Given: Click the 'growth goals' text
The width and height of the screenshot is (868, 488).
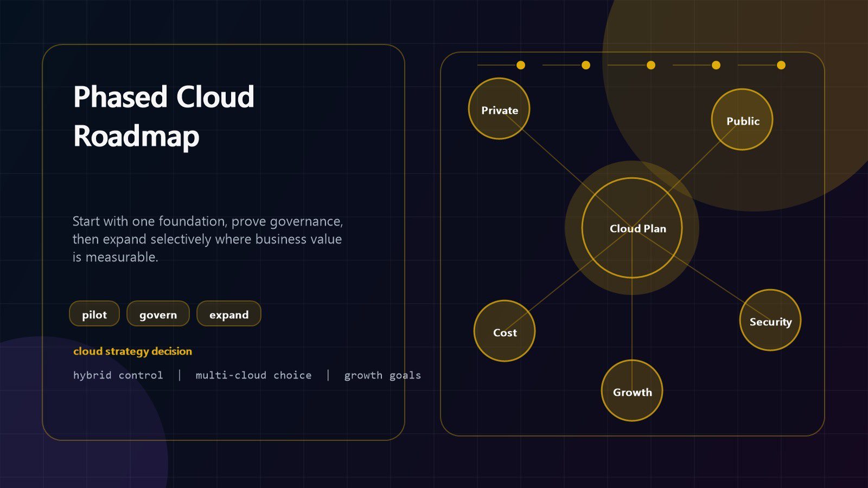Looking at the screenshot, I should point(382,375).
